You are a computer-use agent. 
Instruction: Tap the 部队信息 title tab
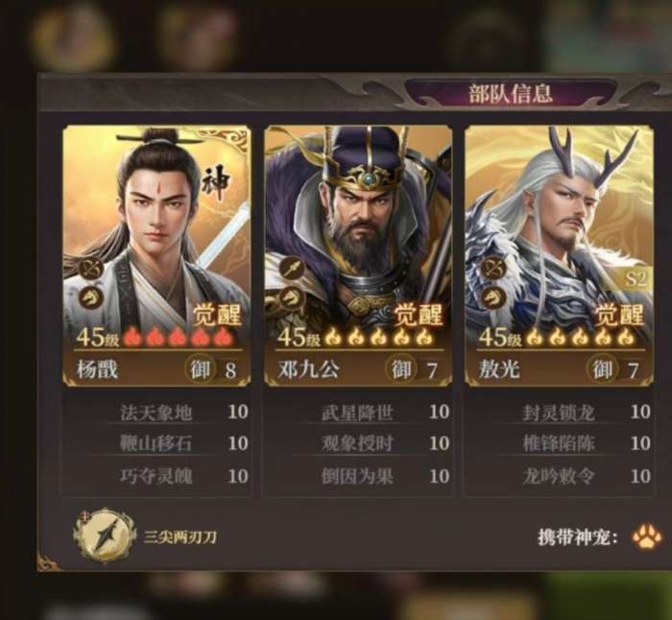[510, 93]
